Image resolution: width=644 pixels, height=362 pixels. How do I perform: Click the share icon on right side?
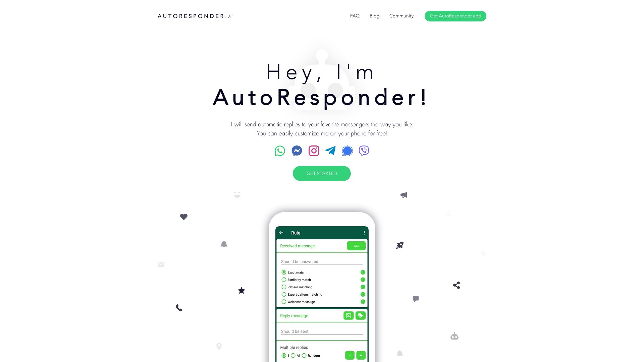[x=456, y=285]
